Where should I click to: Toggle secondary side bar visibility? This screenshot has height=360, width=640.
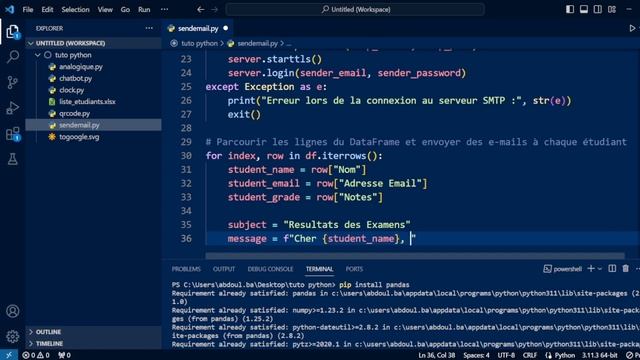598,9
